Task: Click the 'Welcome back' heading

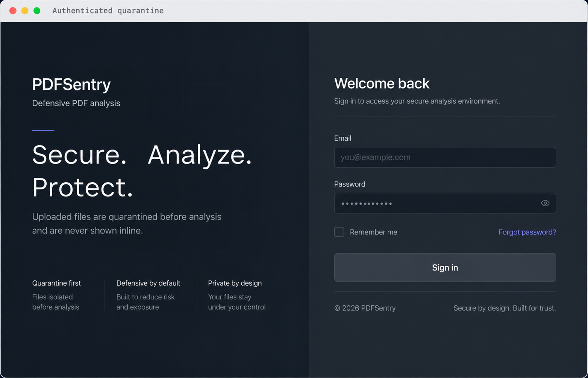Action: click(x=382, y=83)
